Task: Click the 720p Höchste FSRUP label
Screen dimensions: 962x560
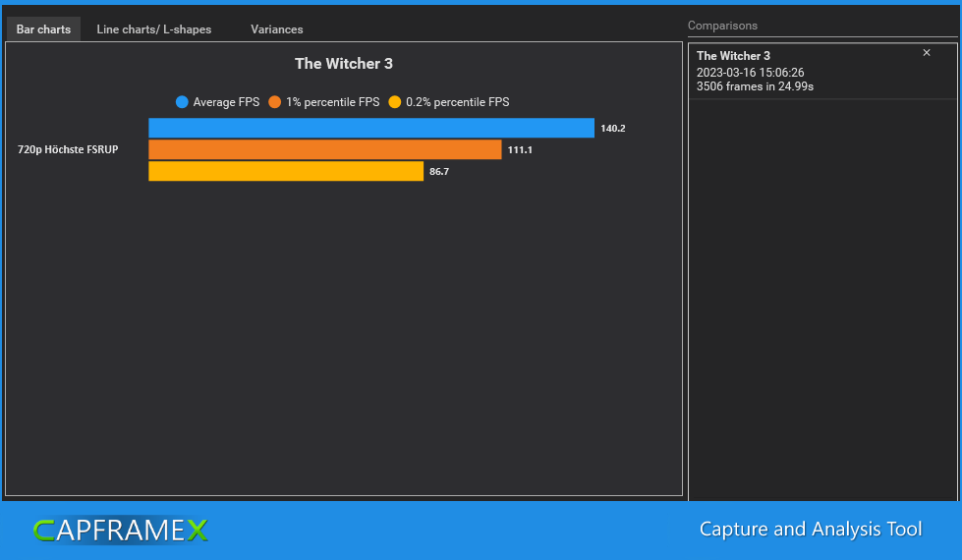Action: click(x=68, y=149)
